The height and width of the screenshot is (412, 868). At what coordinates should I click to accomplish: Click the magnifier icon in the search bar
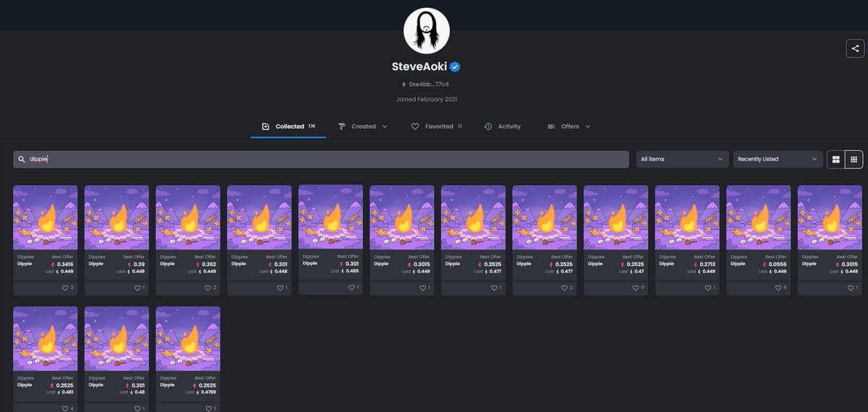tap(22, 159)
